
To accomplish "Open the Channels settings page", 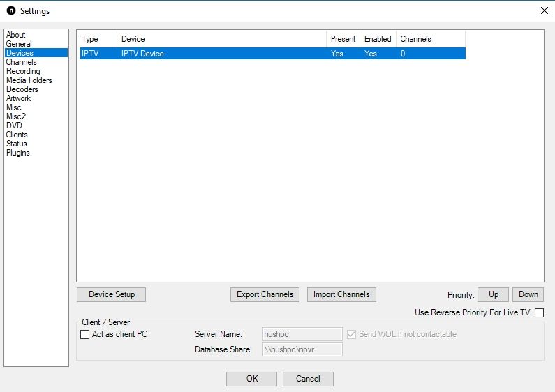I will click(21, 62).
